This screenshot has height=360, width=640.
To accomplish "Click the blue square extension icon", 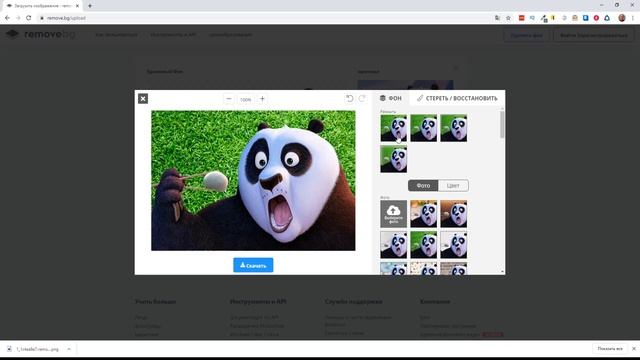I will pyautogui.click(x=586, y=18).
